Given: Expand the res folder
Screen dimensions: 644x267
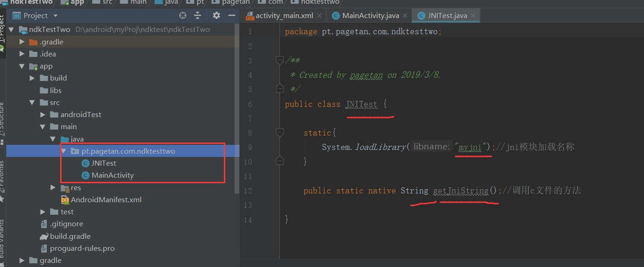Looking at the screenshot, I should pos(54,187).
